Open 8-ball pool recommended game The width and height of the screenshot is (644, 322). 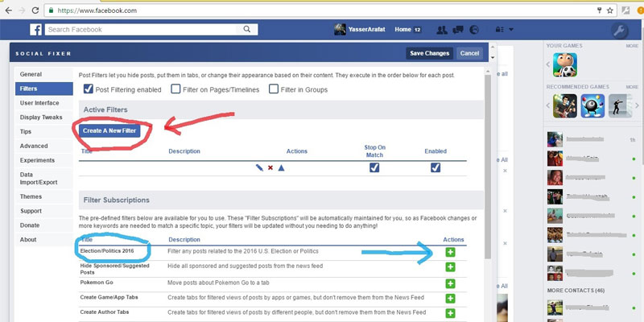pos(592,106)
